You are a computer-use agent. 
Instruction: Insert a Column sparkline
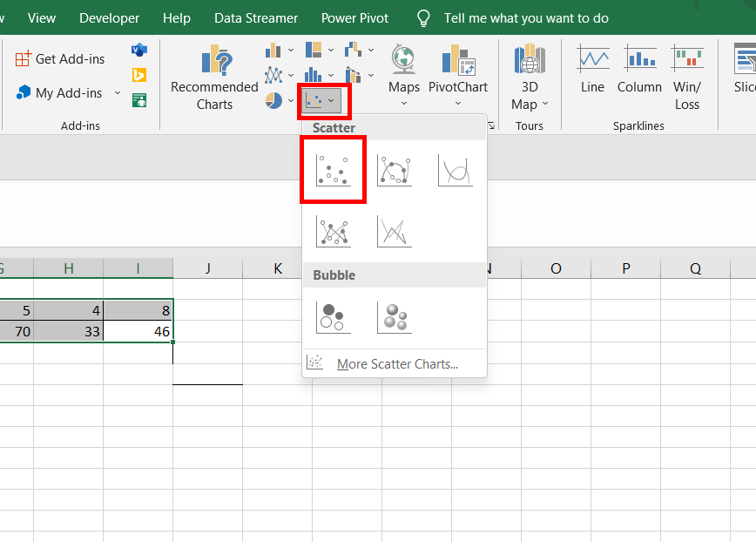coord(639,69)
